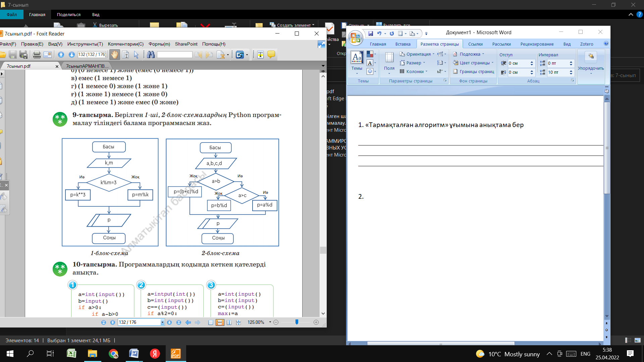Viewport: 644px width, 362px height.
Task: Switch to Facing pages view mode
Action: (x=229, y=322)
